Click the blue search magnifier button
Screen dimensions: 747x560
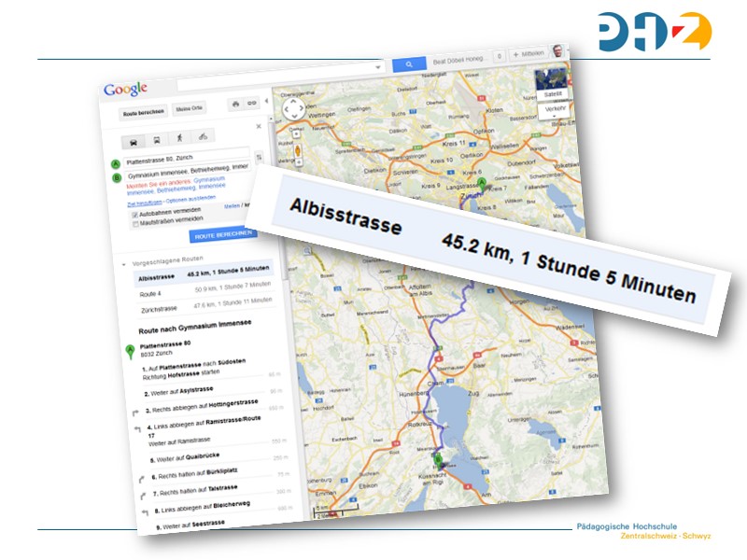click(x=408, y=63)
